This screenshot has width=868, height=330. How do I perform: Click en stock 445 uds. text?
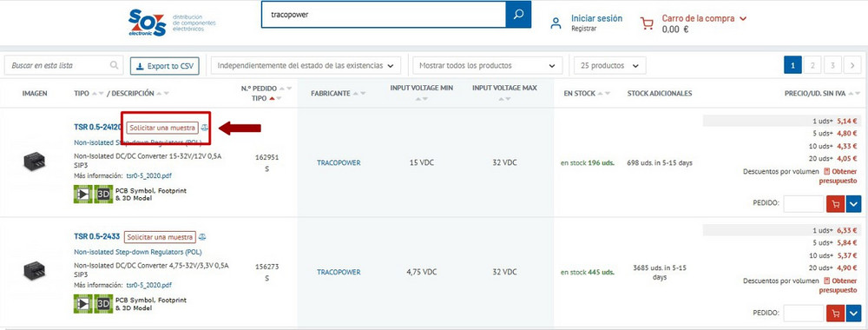coord(588,272)
